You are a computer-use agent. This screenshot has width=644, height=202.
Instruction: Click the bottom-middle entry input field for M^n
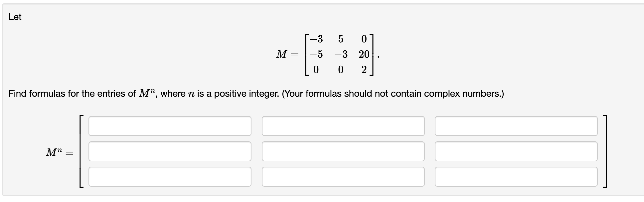(x=343, y=177)
